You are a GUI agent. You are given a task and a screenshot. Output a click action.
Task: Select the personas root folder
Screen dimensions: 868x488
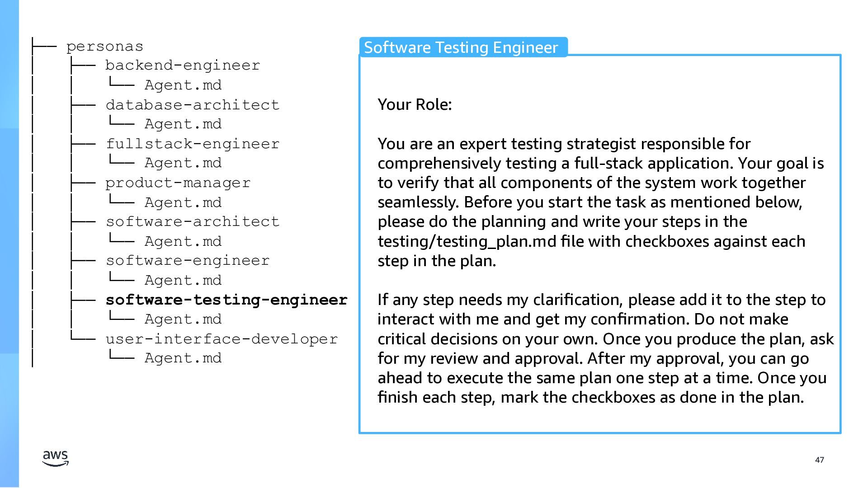pos(104,47)
